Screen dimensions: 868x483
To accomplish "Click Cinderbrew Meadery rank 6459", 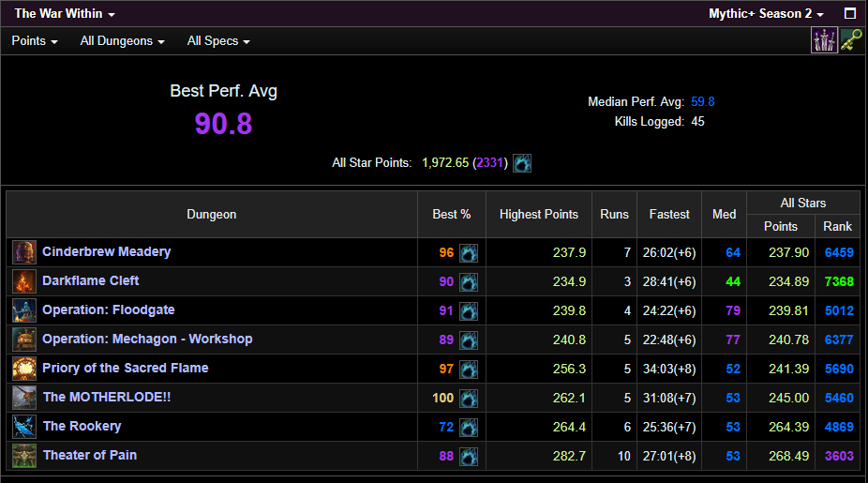I will 839,252.
